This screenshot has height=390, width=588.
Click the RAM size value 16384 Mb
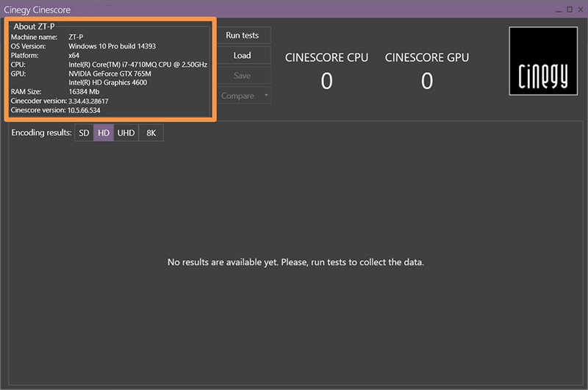click(x=84, y=92)
